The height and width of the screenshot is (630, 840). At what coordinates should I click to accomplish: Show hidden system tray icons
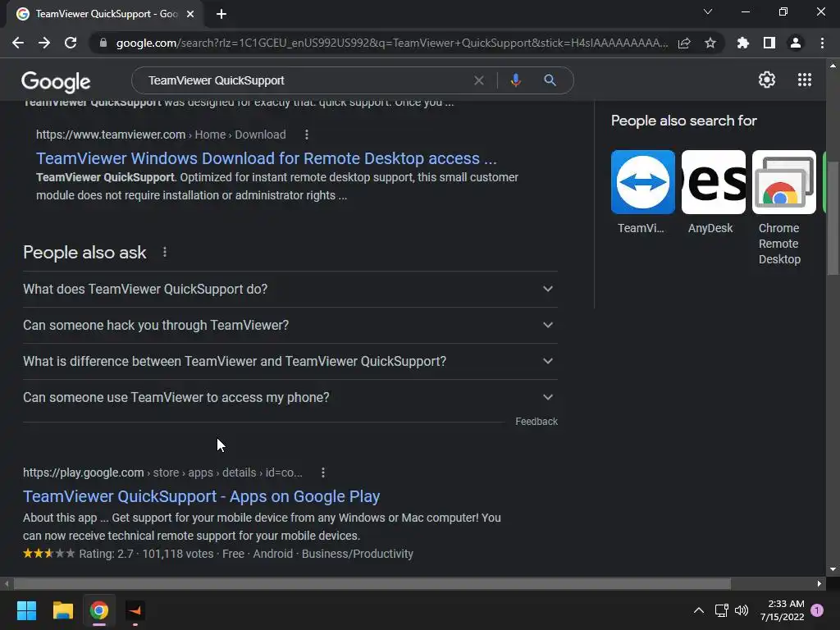[699, 610]
